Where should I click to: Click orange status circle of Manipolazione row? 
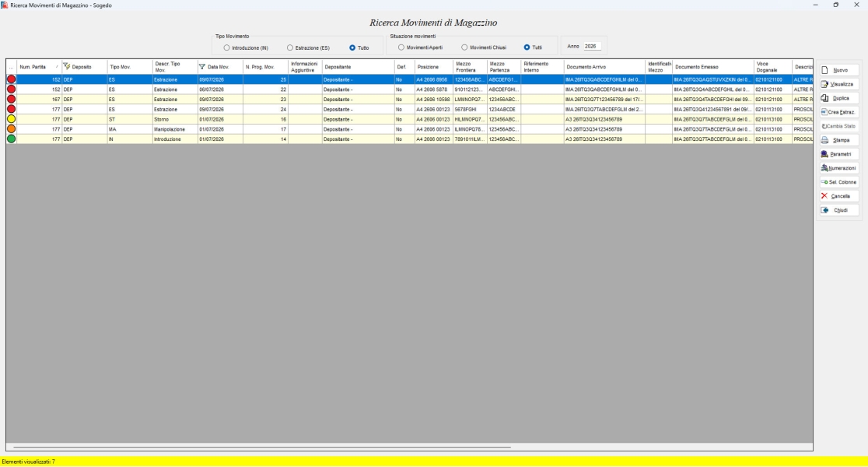(x=11, y=129)
